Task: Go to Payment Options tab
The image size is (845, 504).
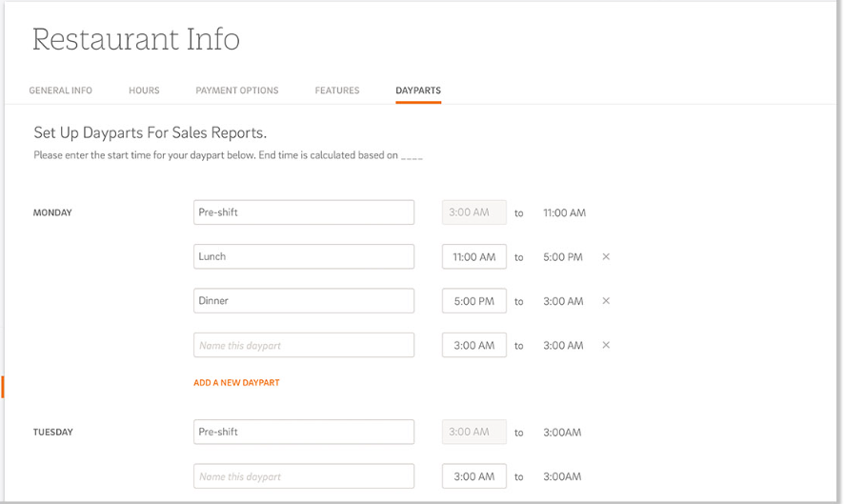Action: click(237, 91)
